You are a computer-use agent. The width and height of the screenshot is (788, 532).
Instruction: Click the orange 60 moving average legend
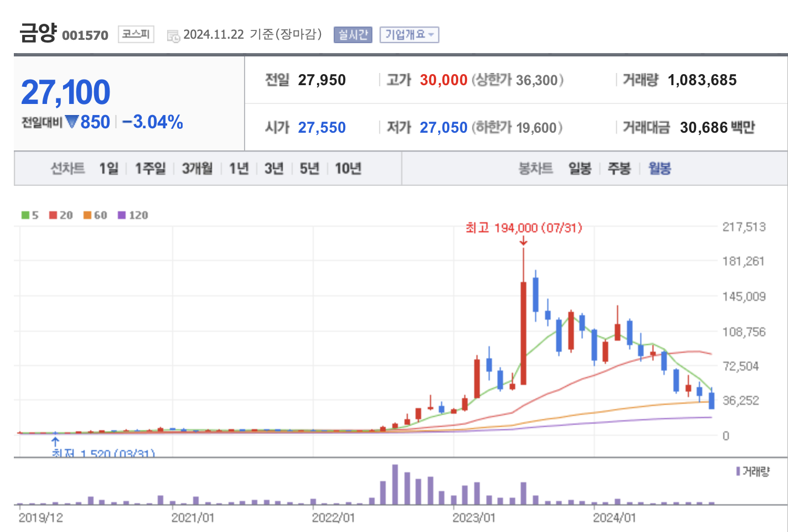coord(95,215)
